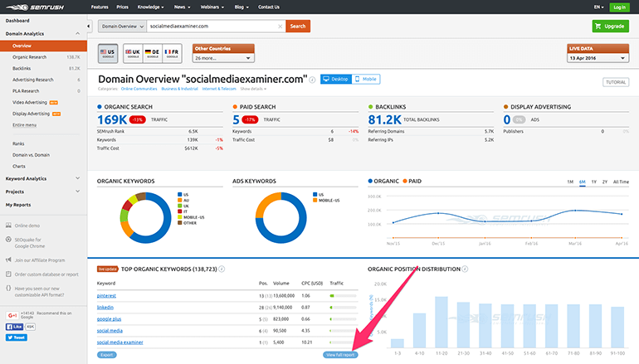Click the Facebook Like button
This screenshot has width=639, height=364.
[x=15, y=327]
